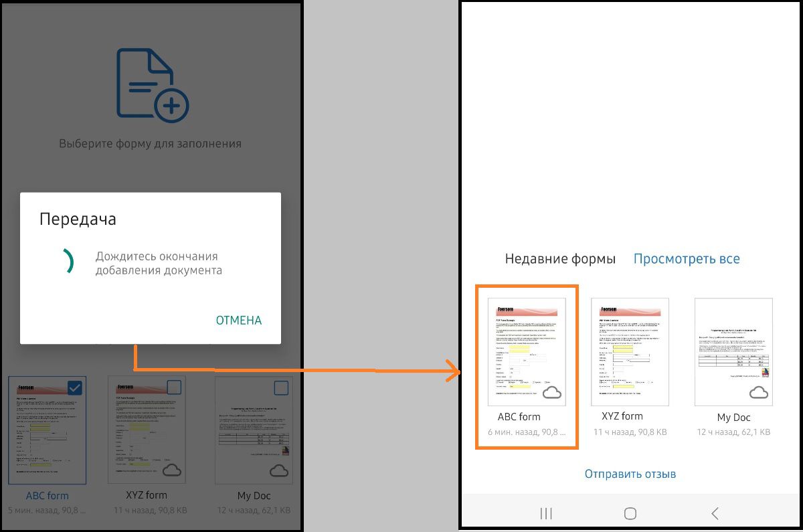
Task: Open the highlighted ABC form thumbnail
Action: (526, 351)
